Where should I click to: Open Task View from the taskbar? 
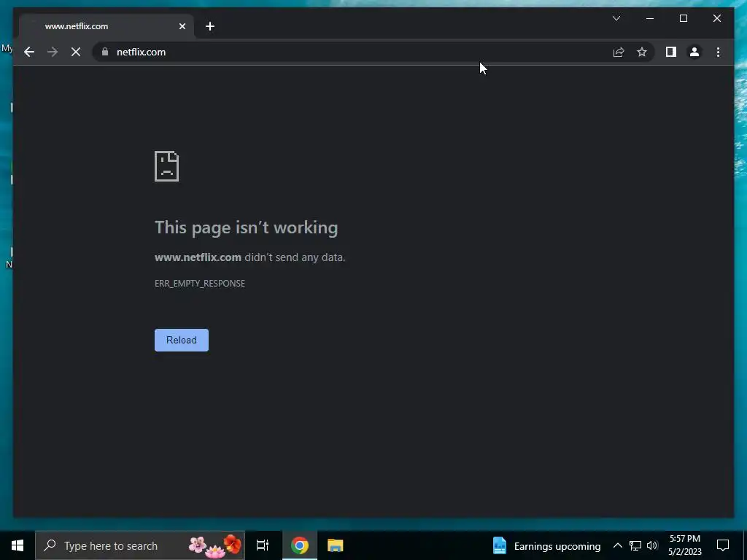(263, 545)
